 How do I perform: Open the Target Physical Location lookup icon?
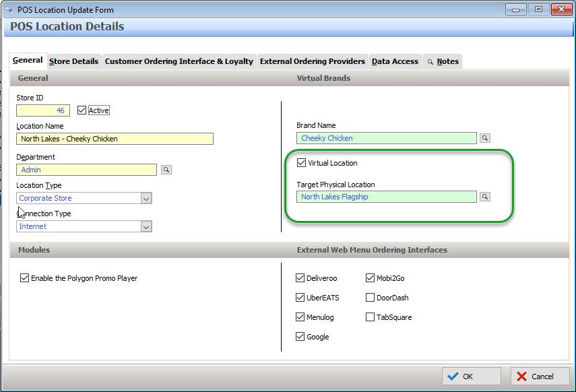484,197
